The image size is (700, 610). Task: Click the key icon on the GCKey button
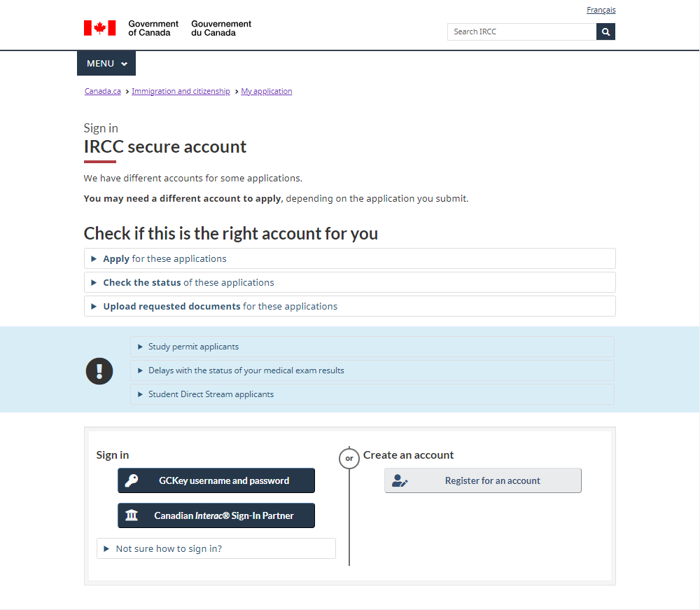click(x=132, y=481)
